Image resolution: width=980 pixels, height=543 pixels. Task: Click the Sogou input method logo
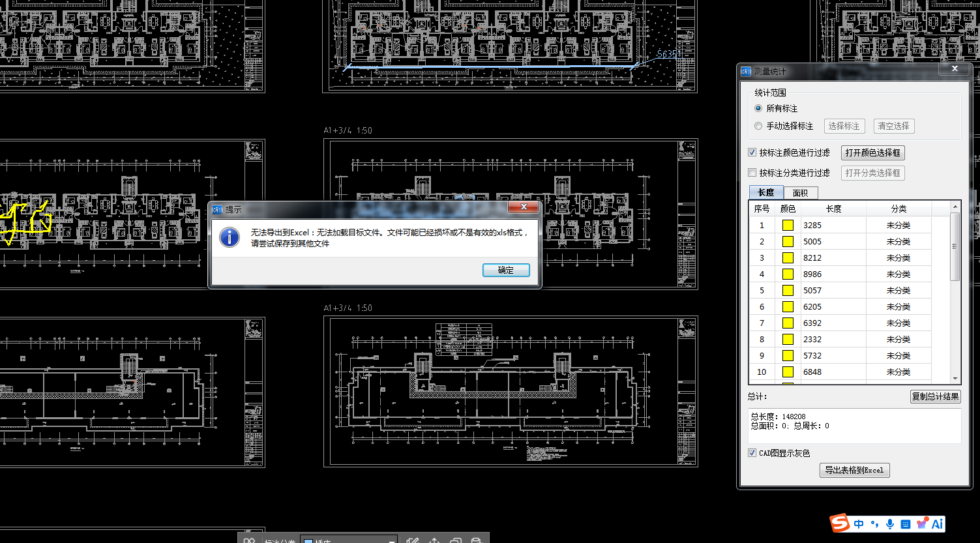(x=840, y=523)
